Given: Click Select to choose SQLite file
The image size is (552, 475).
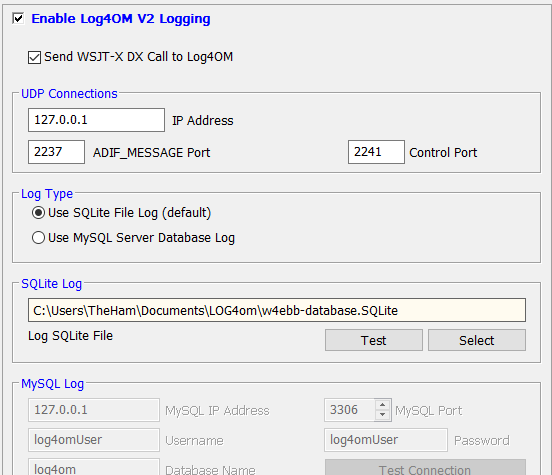Looking at the screenshot, I should coord(477,340).
